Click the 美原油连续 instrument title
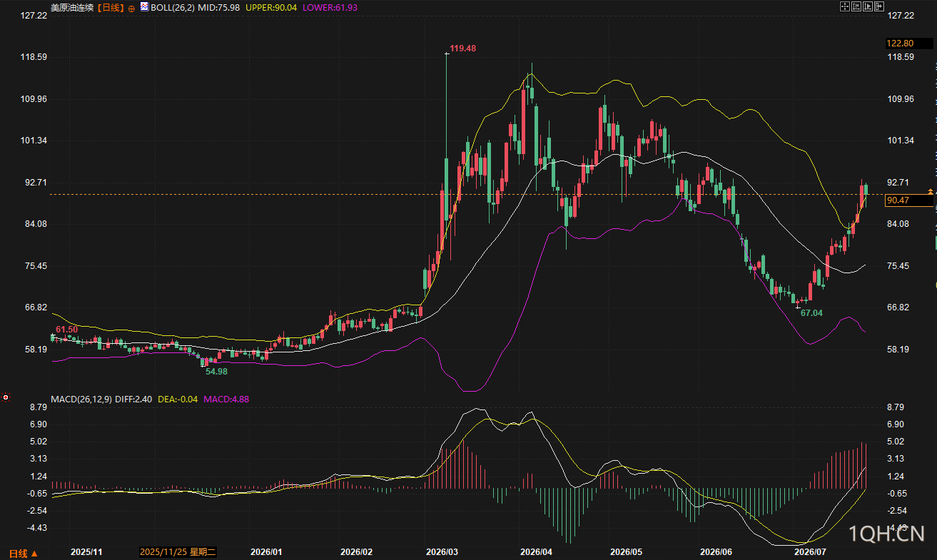Screen dimensions: 937x560 click(x=72, y=7)
